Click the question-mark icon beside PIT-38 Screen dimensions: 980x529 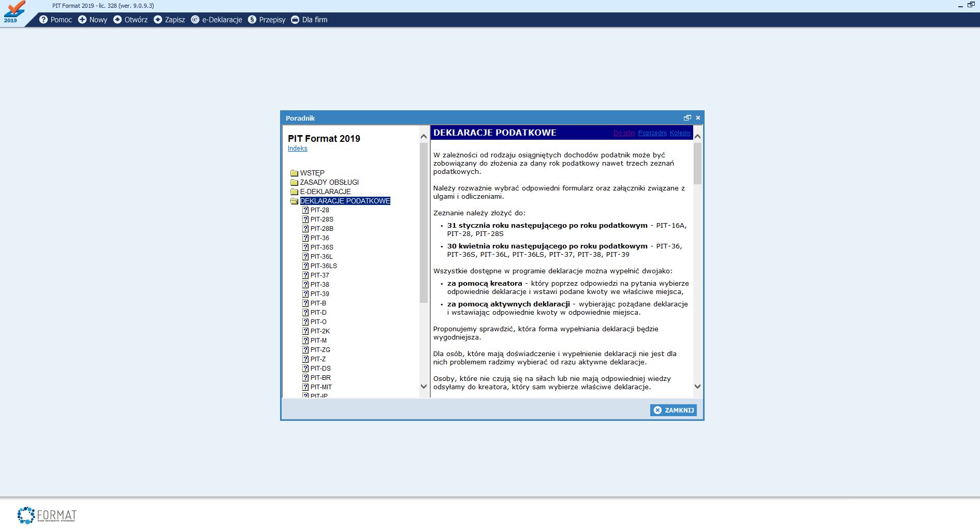pos(305,285)
